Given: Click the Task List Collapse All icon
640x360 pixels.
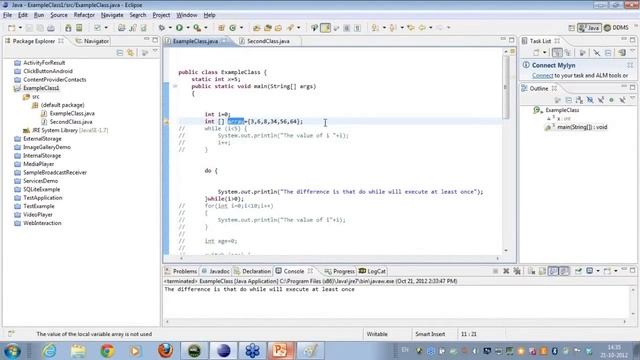Looking at the screenshot, I should (608, 53).
